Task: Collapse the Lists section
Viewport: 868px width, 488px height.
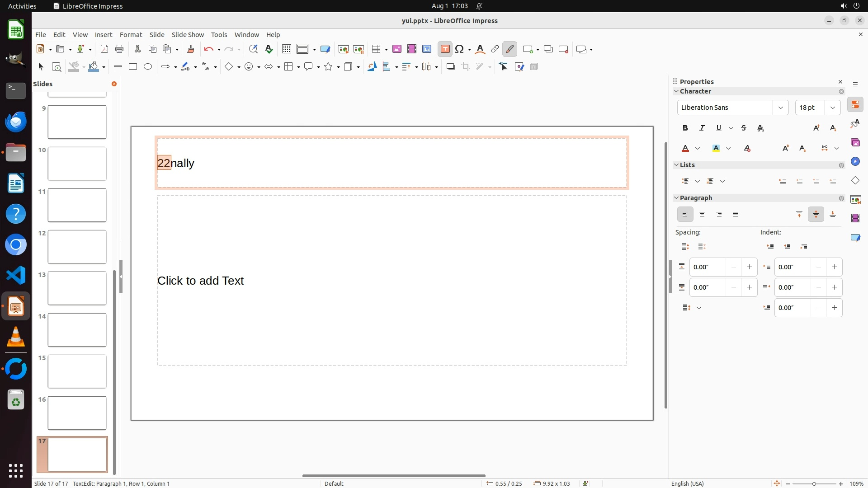Action: pyautogui.click(x=677, y=165)
